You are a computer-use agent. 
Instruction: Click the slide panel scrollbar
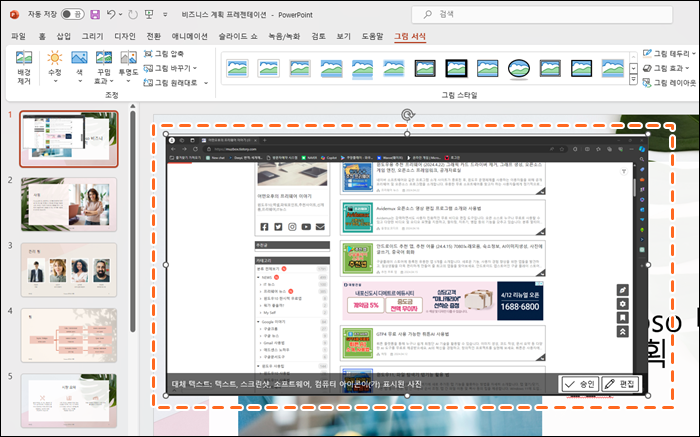tap(133, 221)
